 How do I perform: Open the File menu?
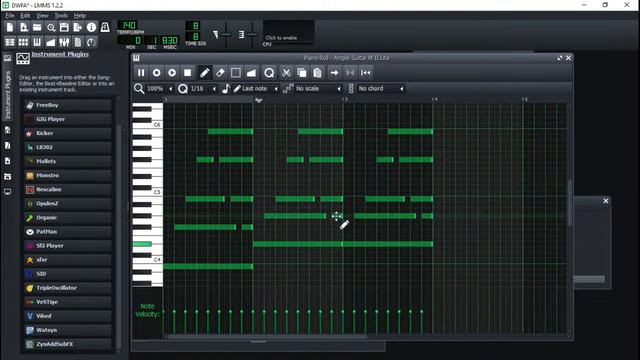[10, 16]
